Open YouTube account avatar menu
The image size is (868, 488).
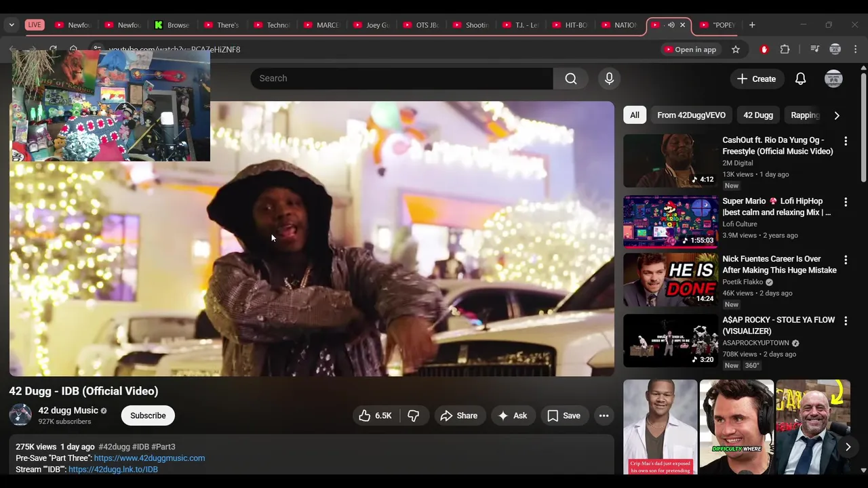point(833,79)
